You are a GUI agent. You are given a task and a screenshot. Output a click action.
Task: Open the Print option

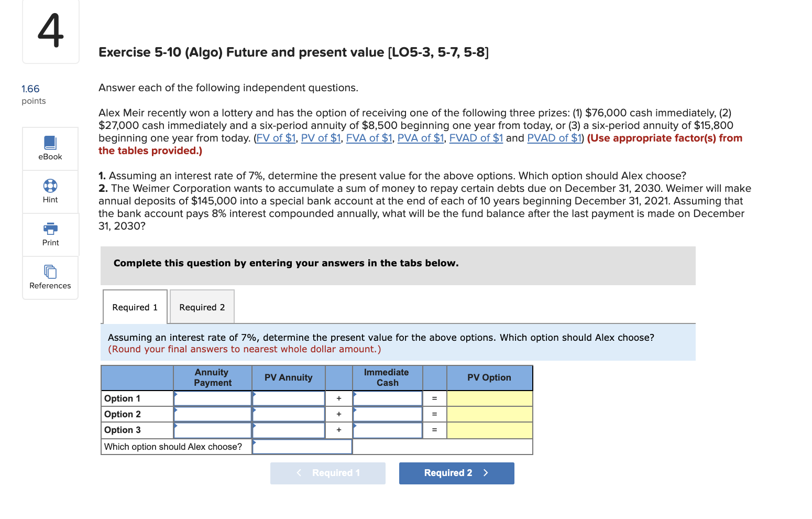pyautogui.click(x=50, y=234)
